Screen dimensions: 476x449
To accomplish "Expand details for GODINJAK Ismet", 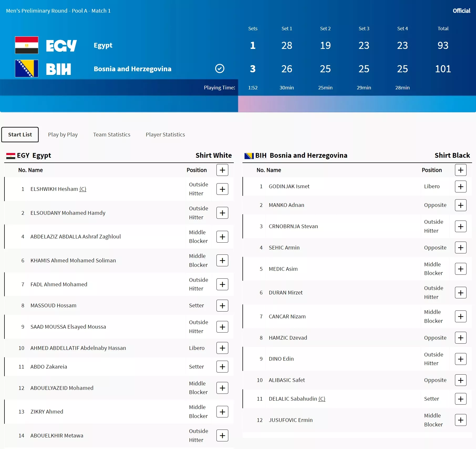I will (461, 186).
